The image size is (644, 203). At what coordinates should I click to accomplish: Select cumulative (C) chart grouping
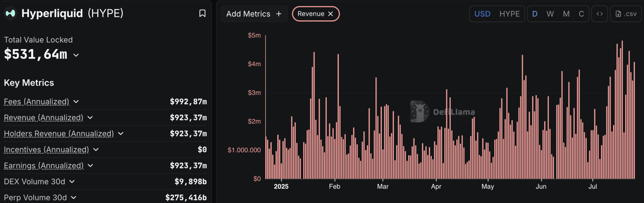click(581, 14)
